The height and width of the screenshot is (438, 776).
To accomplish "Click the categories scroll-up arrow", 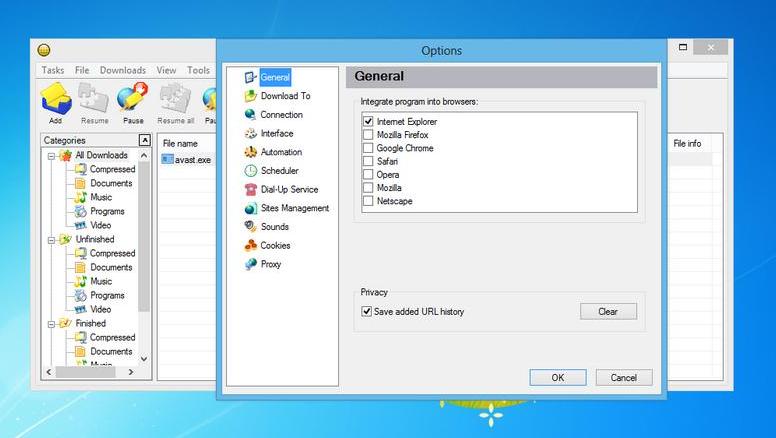I will 144,155.
